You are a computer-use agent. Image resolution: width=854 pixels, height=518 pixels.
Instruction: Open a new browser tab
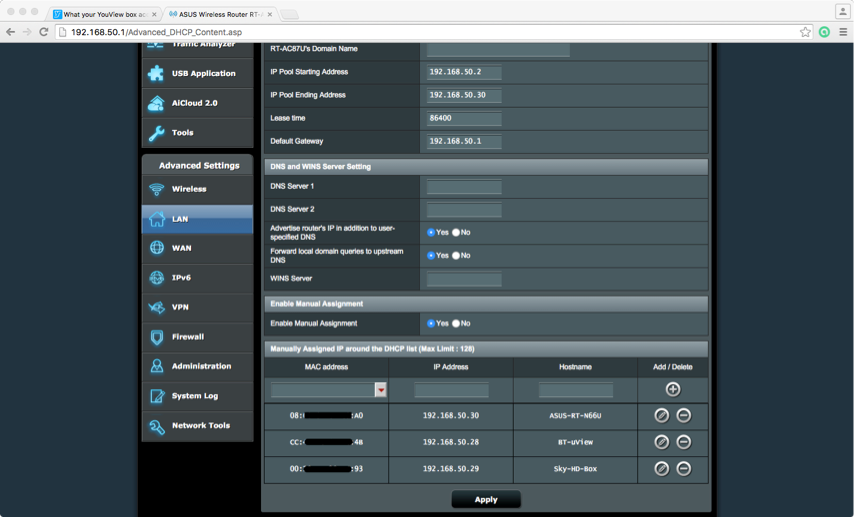coord(289,15)
